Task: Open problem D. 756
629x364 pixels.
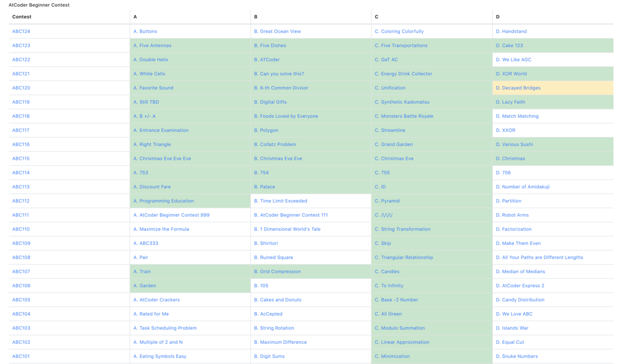Action: [503, 173]
